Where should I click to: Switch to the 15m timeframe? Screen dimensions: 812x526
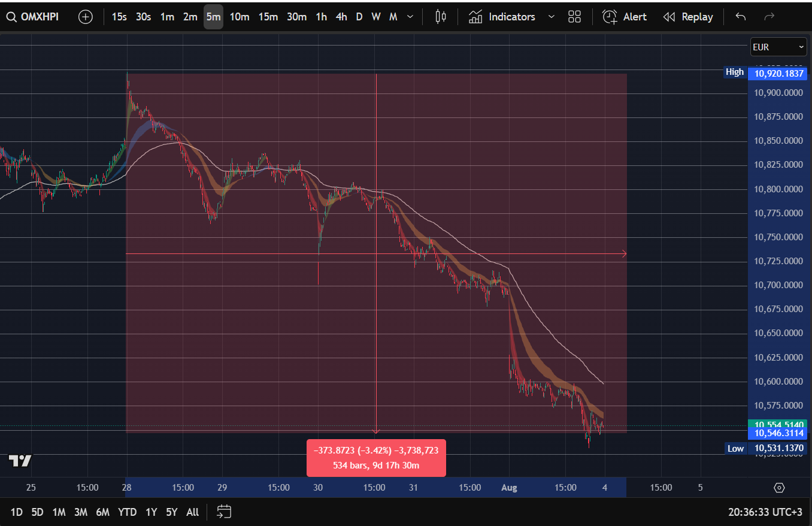(x=268, y=17)
